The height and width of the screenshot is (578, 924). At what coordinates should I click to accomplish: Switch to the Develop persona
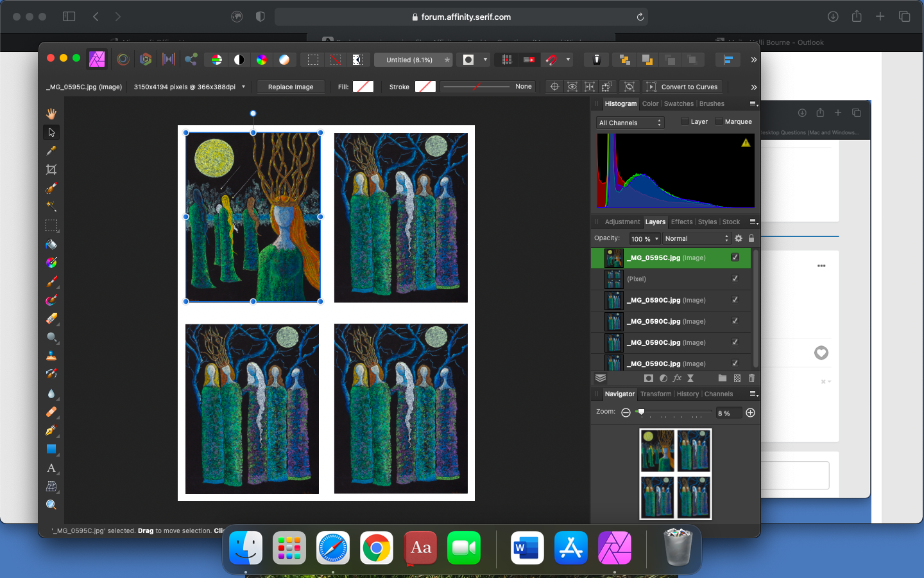tap(146, 60)
